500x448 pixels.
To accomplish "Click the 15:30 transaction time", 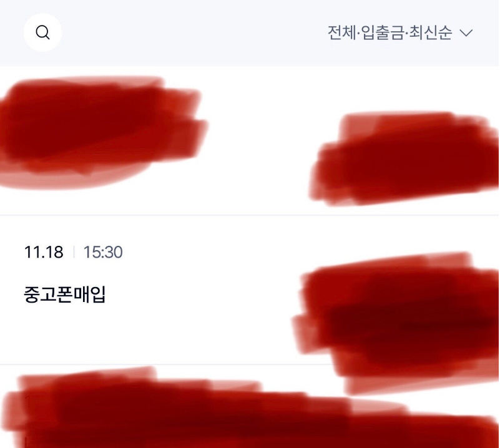I will click(103, 252).
